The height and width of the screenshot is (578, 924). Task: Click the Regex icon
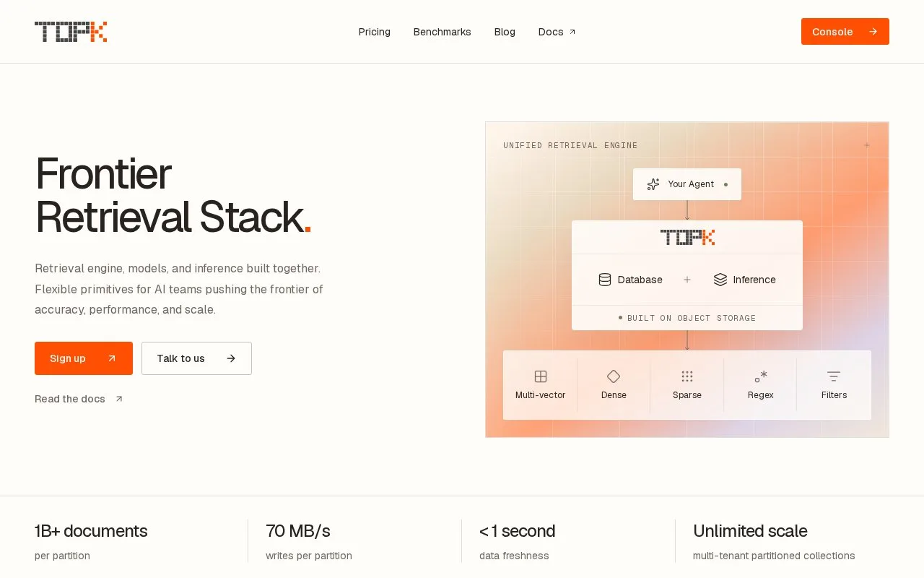point(761,376)
